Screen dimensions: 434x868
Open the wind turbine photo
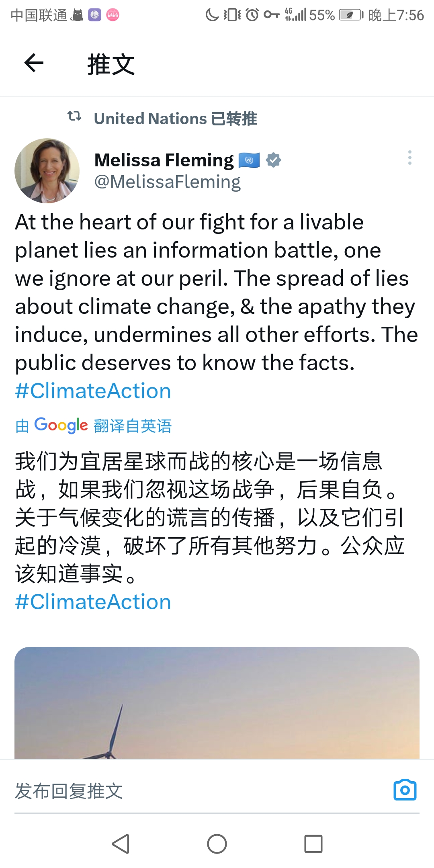217,702
